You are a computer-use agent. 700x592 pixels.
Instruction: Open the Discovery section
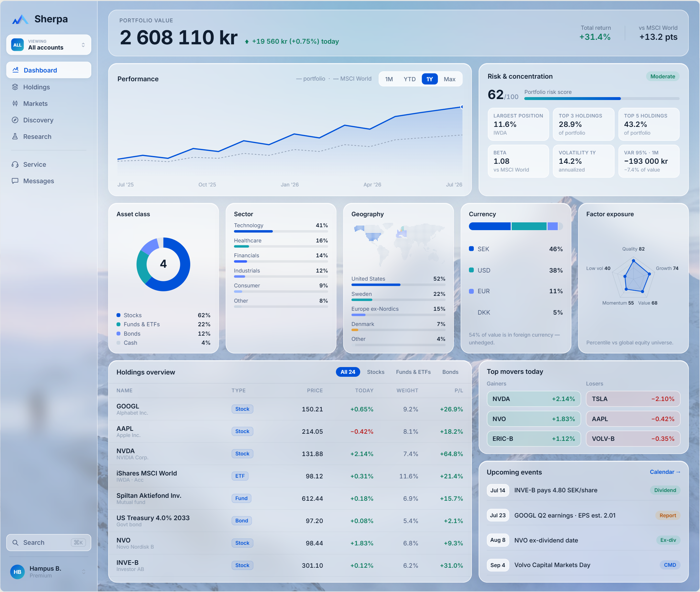pos(49,120)
